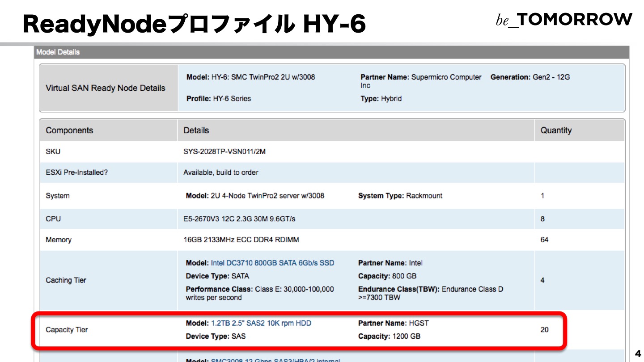Click the Partner Name Supermicro Computer Inc text
This screenshot has height=362, width=644.
[421, 81]
